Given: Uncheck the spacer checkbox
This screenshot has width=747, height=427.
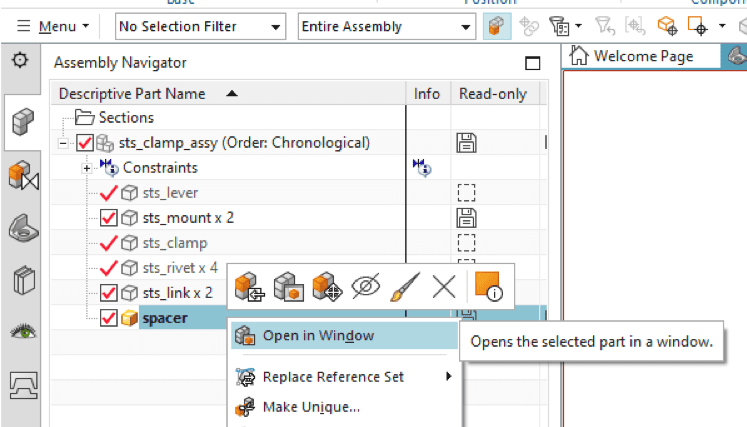Looking at the screenshot, I should click(x=109, y=318).
